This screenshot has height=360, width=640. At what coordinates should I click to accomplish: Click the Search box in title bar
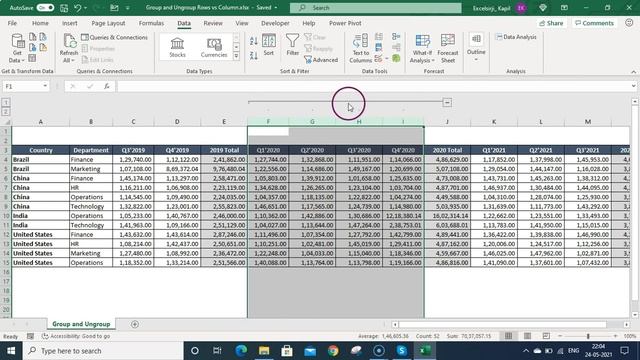click(x=376, y=8)
